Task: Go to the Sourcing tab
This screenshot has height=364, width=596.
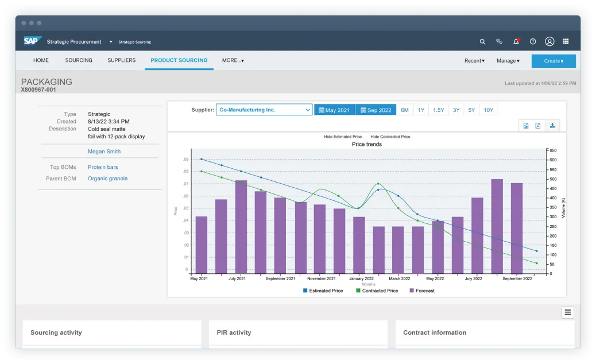Action: click(79, 60)
